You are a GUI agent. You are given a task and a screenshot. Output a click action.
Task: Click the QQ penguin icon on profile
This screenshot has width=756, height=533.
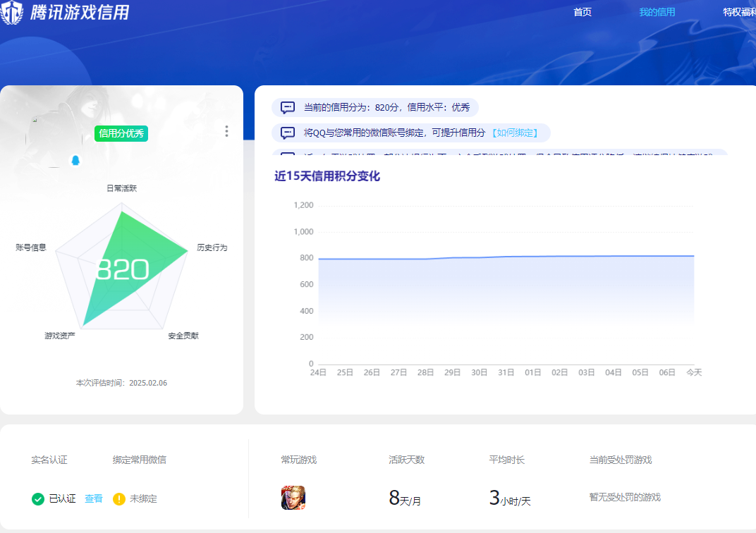coord(75,161)
